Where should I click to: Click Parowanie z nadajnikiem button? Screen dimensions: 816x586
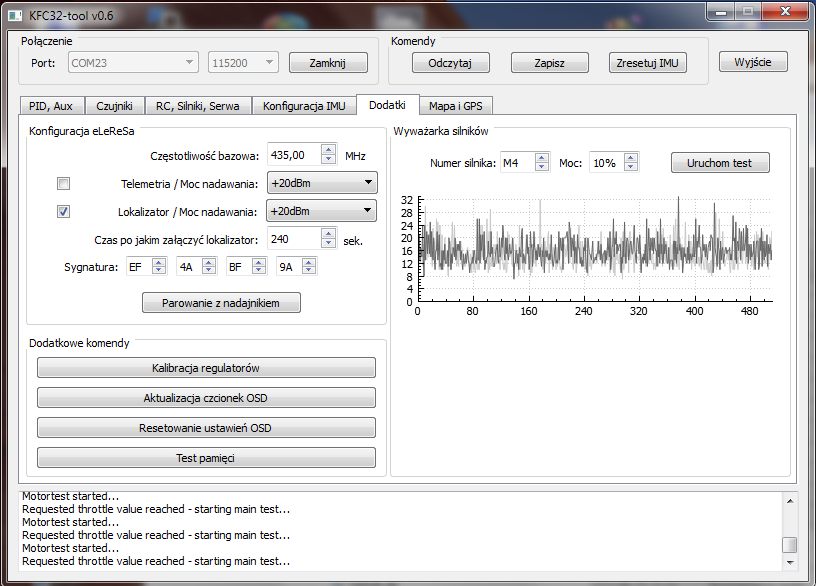pyautogui.click(x=221, y=303)
